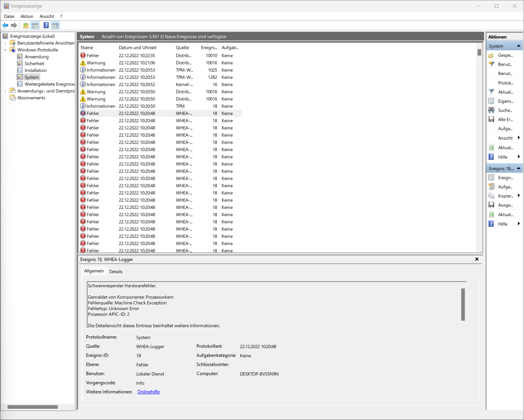Image resolution: width=524 pixels, height=420 pixels.
Task: Select Ereignisanzeige (Lokal) root node
Action: 32,36
